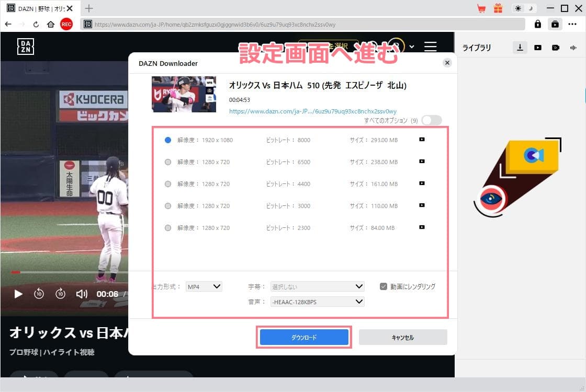
Task: Click the browser address bar
Action: pos(303,24)
